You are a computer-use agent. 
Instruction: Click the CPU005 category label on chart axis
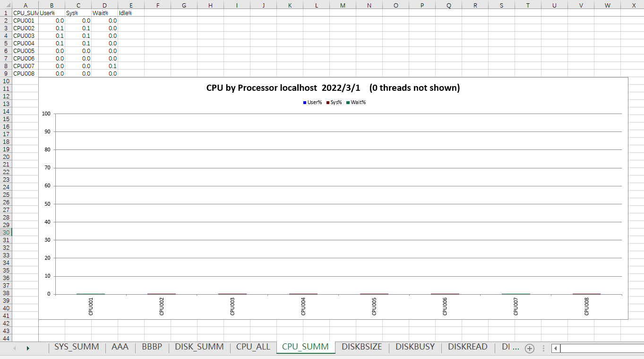(374, 306)
